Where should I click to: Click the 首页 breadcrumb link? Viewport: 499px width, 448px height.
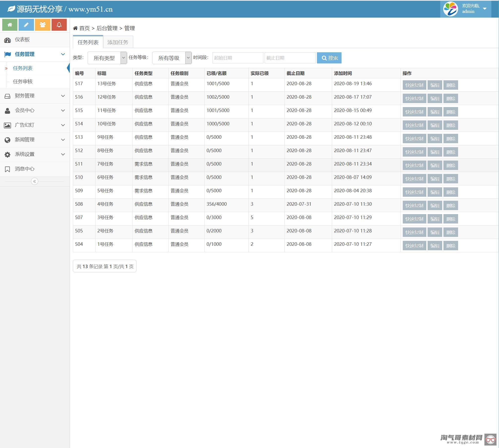84,28
